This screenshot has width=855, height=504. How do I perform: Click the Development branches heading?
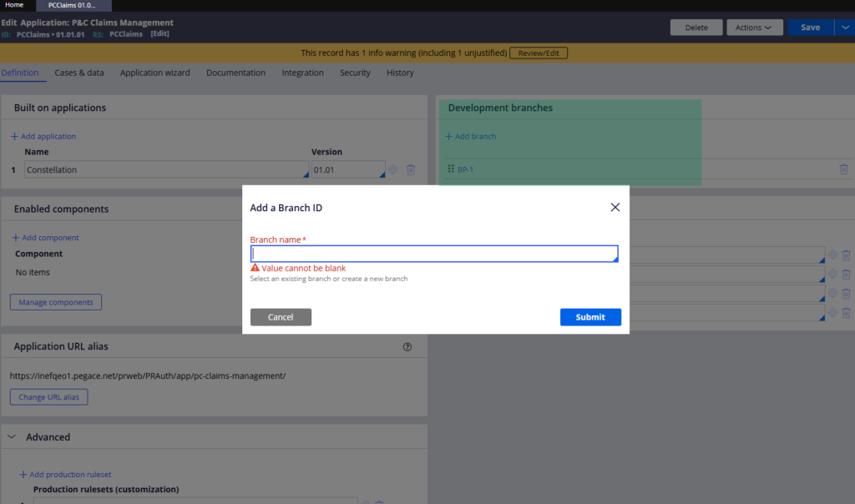[x=501, y=108]
